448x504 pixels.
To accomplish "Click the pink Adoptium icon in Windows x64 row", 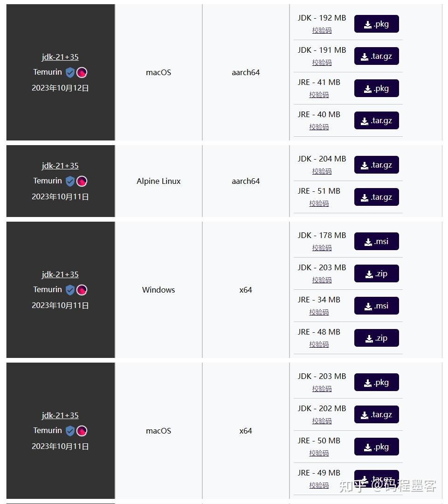I will (82, 290).
